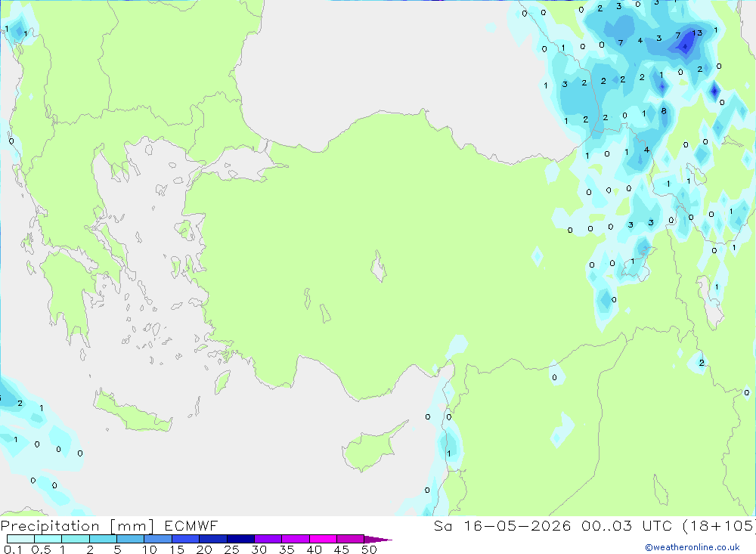Screen dimensions: 756x554
Task: Pick the 25–30 mm legend color swatch
Action: (240, 539)
